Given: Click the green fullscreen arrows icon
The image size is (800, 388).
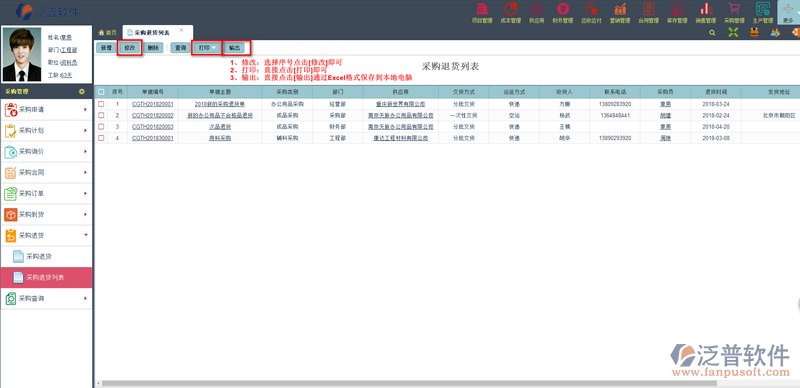Looking at the screenshot, I should pos(733,32).
